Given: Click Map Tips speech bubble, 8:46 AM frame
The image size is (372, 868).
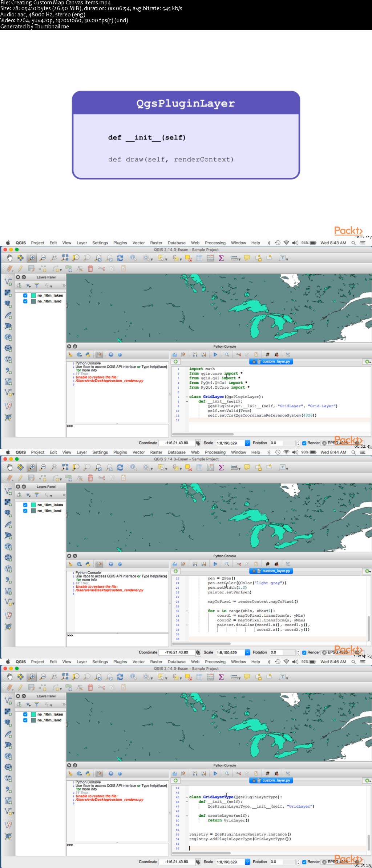Looking at the screenshot, I should pos(247,677).
